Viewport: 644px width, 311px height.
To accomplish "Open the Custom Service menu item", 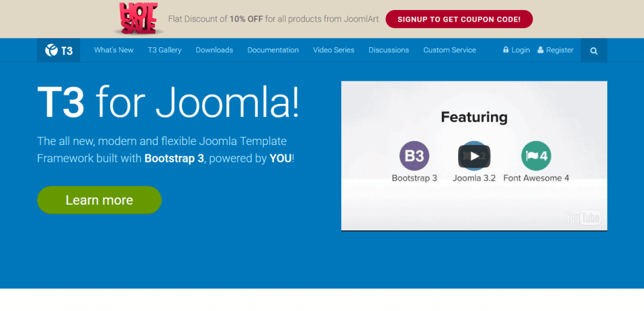I will click(449, 50).
